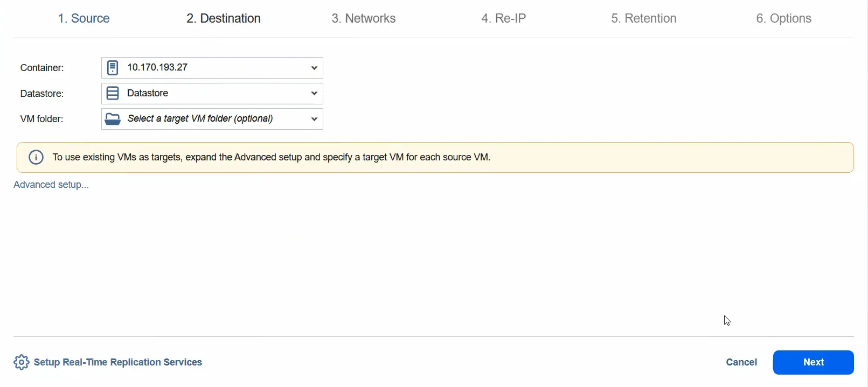Click the folder icon in the VM folder field
The width and height of the screenshot is (868, 387).
tap(113, 118)
